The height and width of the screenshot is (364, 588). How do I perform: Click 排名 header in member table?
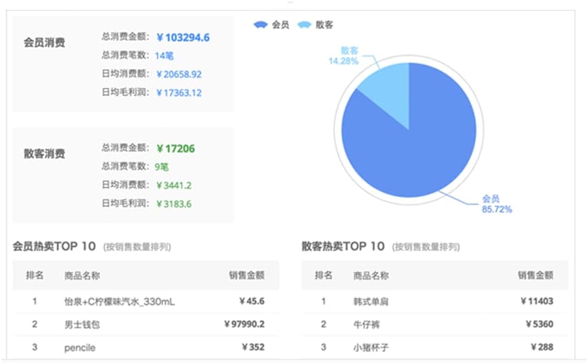tap(35, 275)
